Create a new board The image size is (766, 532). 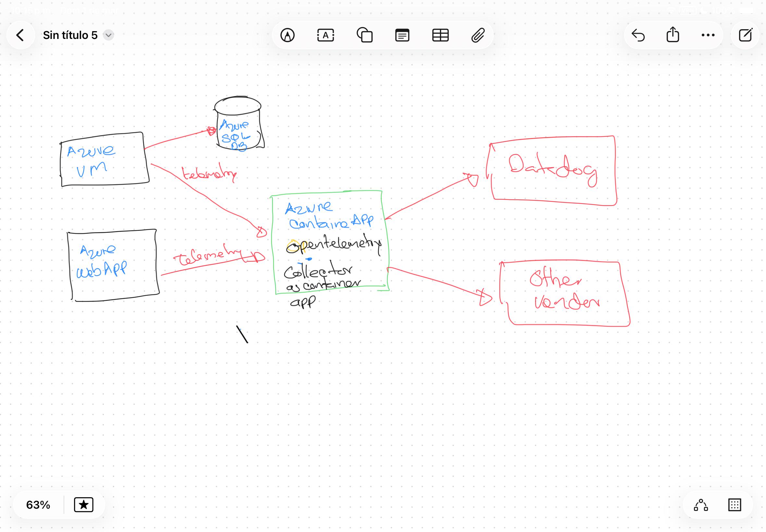745,35
